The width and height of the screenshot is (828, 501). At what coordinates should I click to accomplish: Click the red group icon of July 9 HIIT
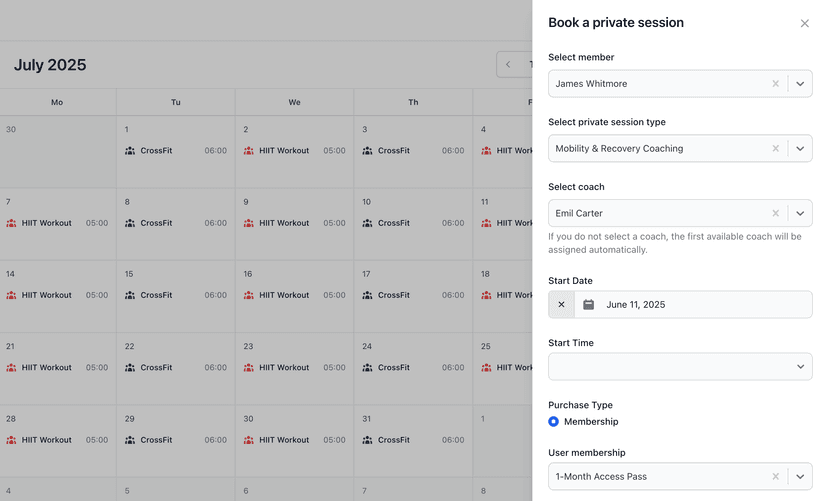[x=249, y=223]
